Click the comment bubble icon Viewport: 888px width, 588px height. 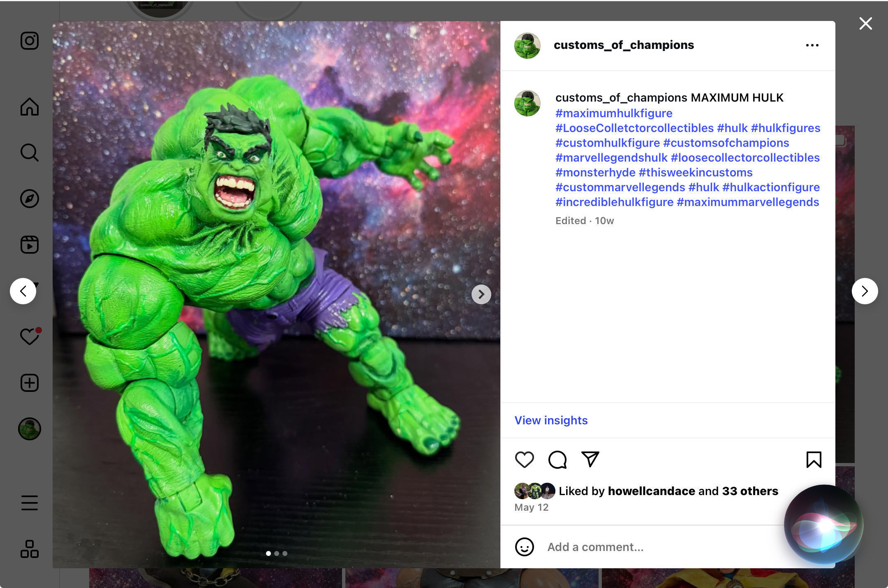click(x=557, y=459)
